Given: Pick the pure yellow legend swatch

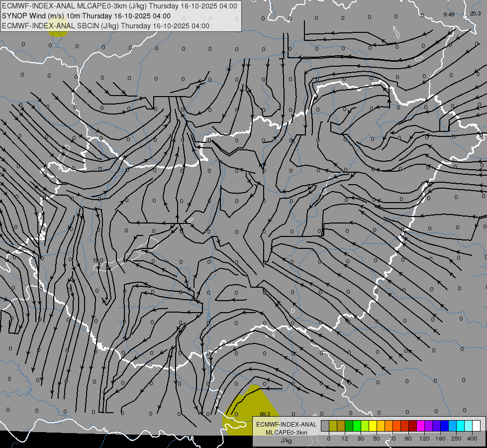Looking at the screenshot, I should pyautogui.click(x=373, y=426).
